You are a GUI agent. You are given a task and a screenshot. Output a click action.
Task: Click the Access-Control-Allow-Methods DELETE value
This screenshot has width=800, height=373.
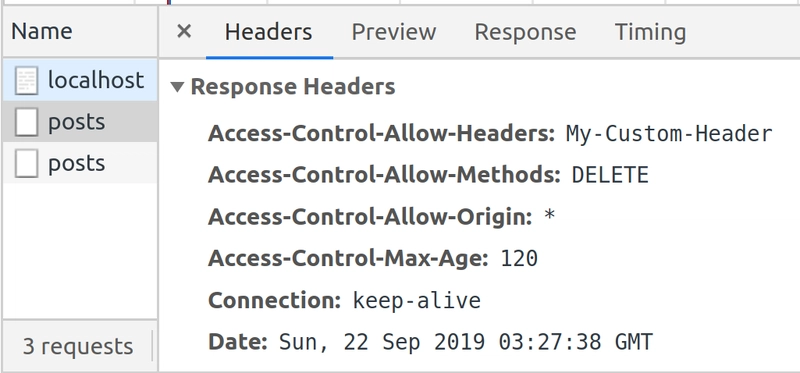click(x=610, y=175)
